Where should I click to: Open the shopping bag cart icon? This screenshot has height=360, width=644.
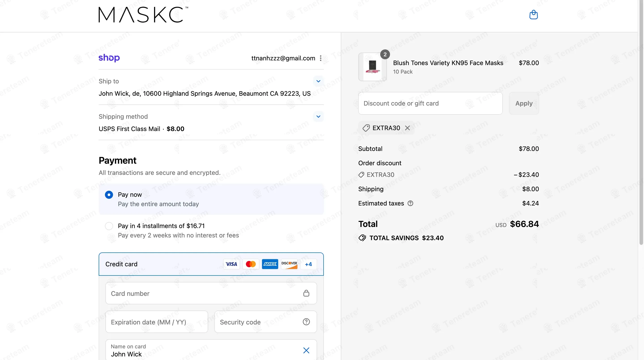pos(533,15)
